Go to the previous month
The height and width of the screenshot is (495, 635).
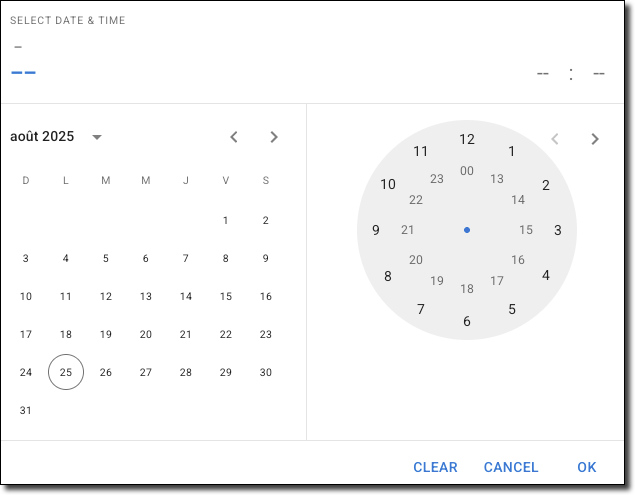click(x=234, y=137)
